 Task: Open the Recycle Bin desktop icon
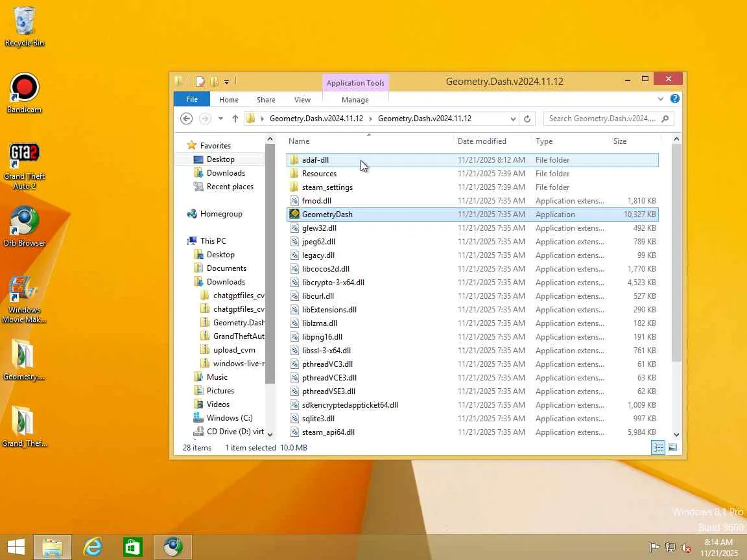tap(24, 26)
